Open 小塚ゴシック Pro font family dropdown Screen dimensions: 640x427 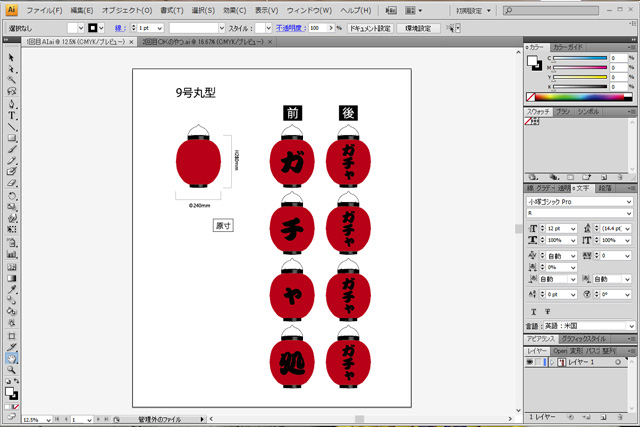[629, 202]
